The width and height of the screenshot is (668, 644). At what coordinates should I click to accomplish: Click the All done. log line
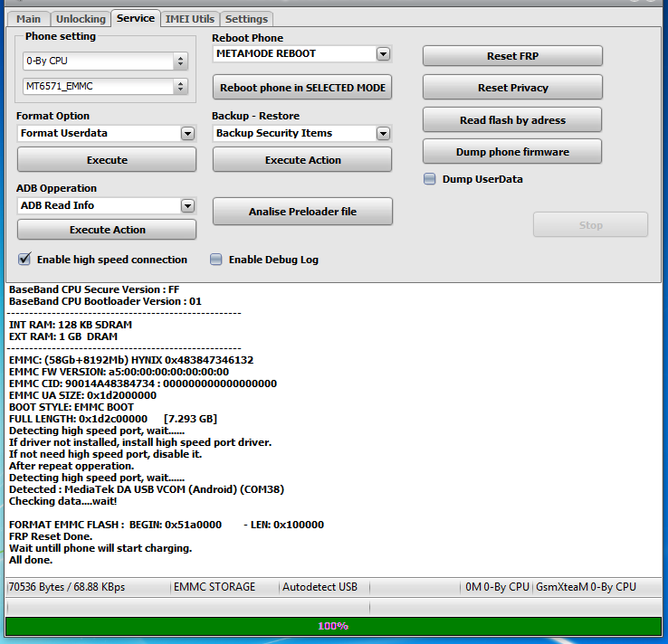[x=31, y=560]
